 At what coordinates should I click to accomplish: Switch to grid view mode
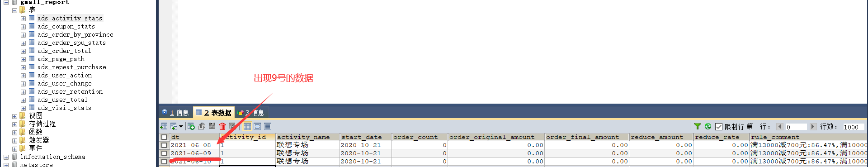247,126
